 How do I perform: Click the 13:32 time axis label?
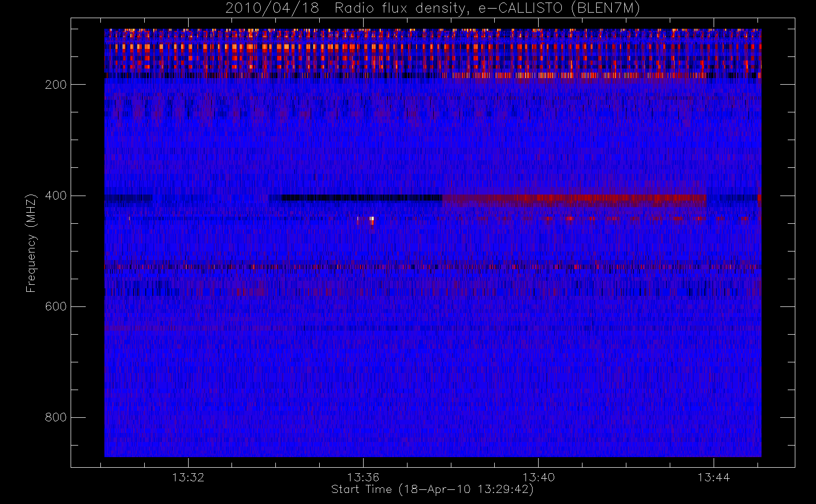[x=188, y=477]
